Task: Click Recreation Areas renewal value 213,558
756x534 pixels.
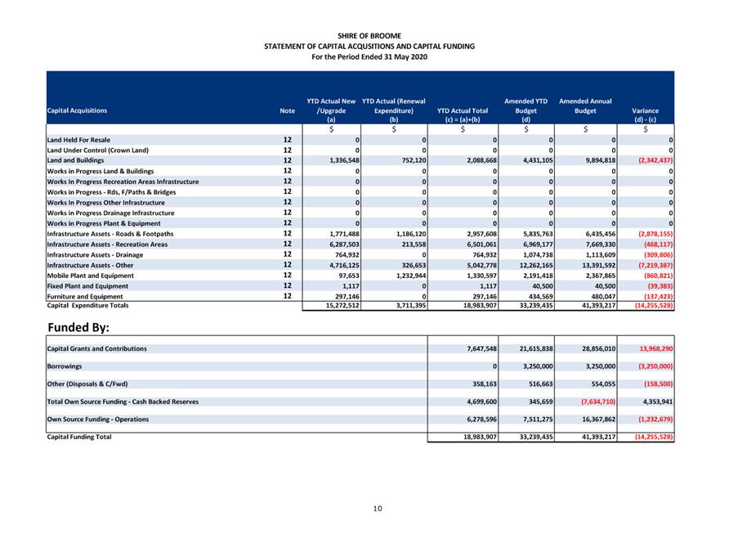Action: coord(414,245)
